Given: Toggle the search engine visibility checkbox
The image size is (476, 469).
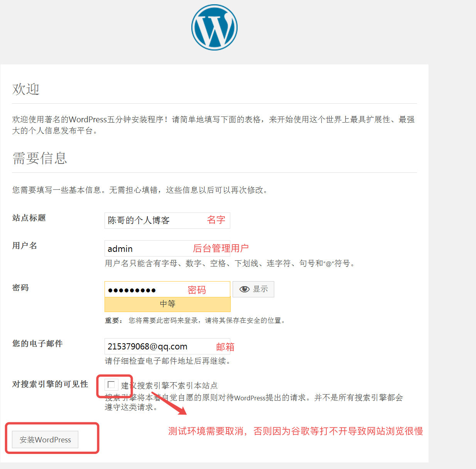Looking at the screenshot, I should pyautogui.click(x=111, y=385).
